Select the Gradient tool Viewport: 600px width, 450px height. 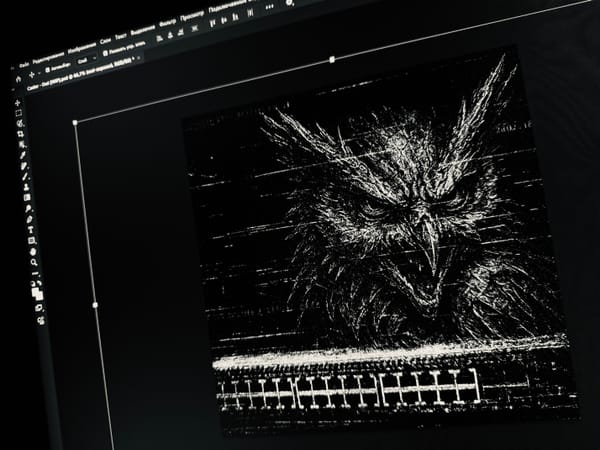coord(28,197)
